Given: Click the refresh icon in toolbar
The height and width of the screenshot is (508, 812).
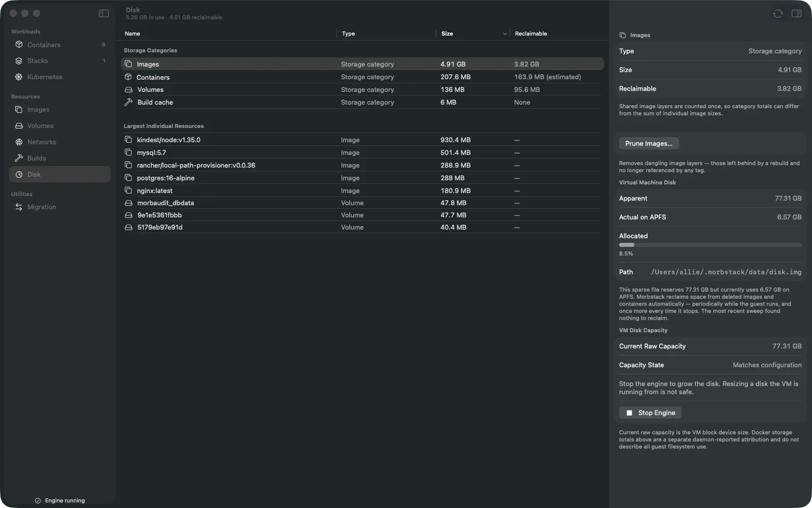Looking at the screenshot, I should point(777,14).
